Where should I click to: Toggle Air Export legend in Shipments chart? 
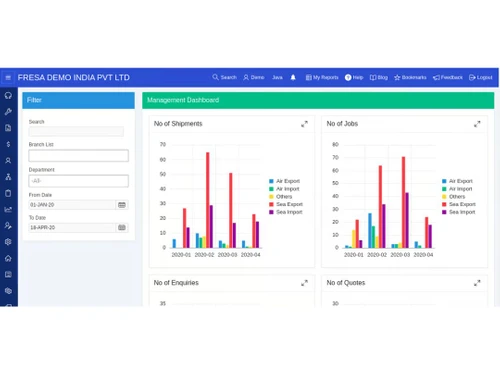tap(284, 181)
